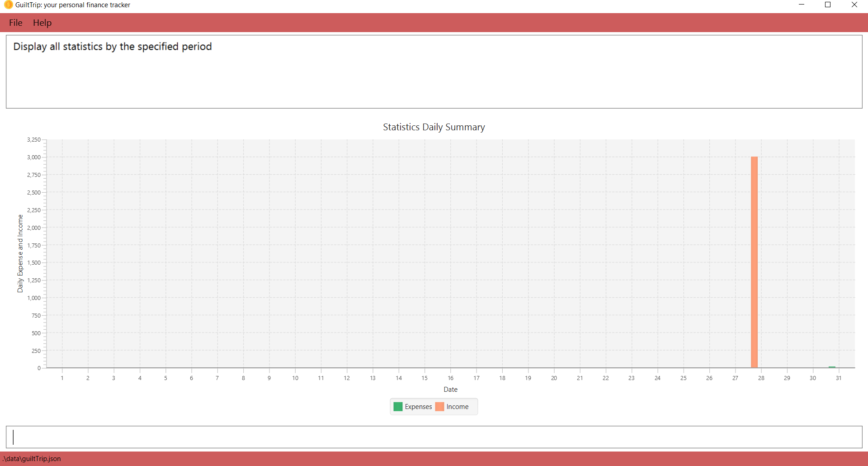
Task: Click the date 15 on x-axis
Action: pyautogui.click(x=425, y=378)
